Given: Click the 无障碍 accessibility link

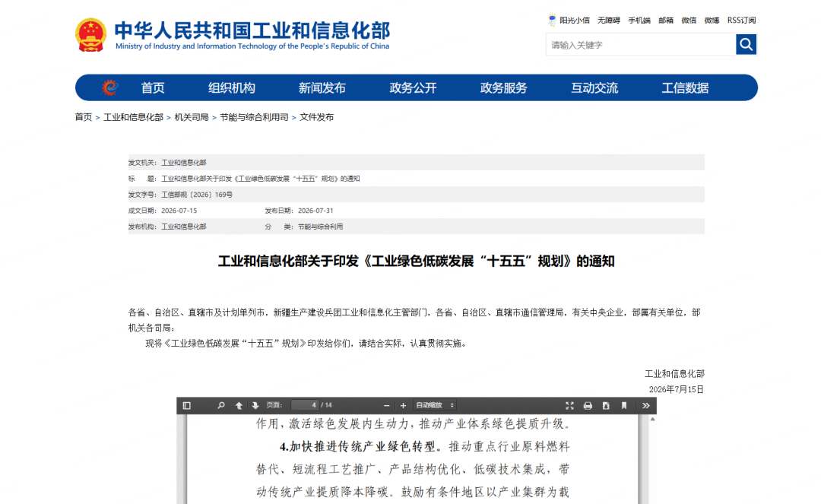Looking at the screenshot, I should (x=608, y=20).
